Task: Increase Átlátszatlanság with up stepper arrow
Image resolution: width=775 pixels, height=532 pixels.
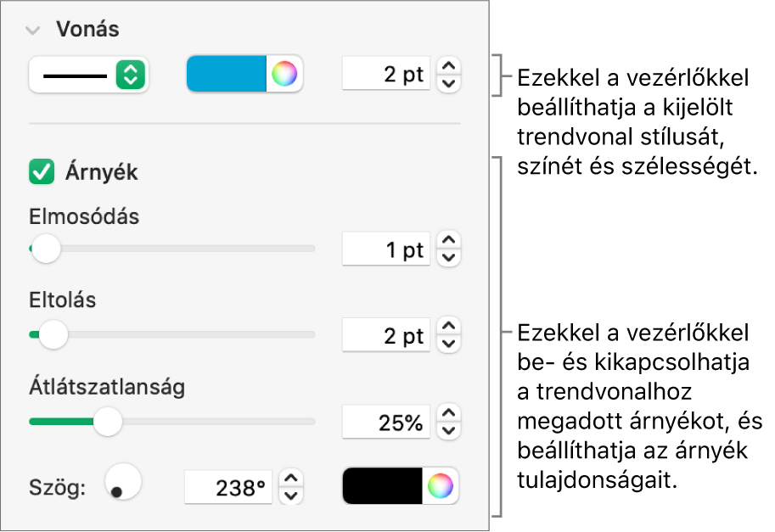Action: pos(450,412)
